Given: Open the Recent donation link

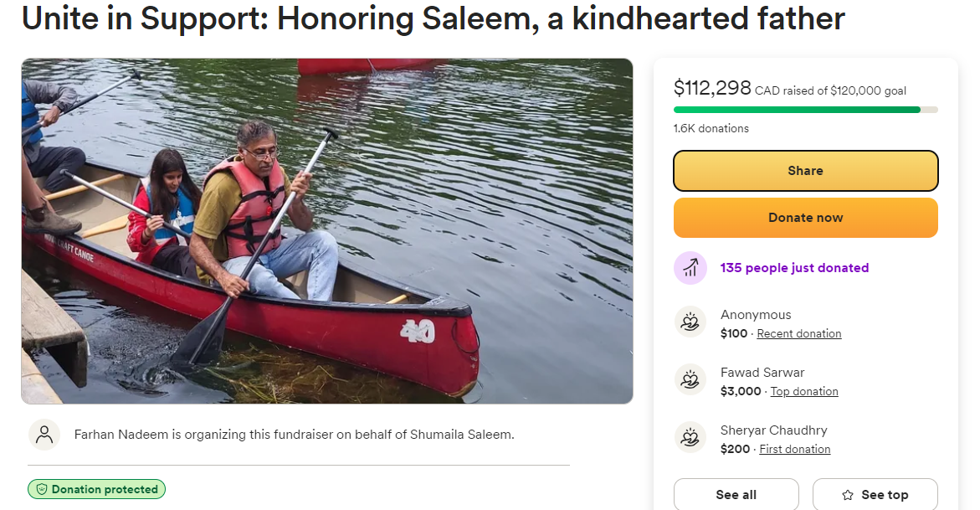Looking at the screenshot, I should (798, 333).
